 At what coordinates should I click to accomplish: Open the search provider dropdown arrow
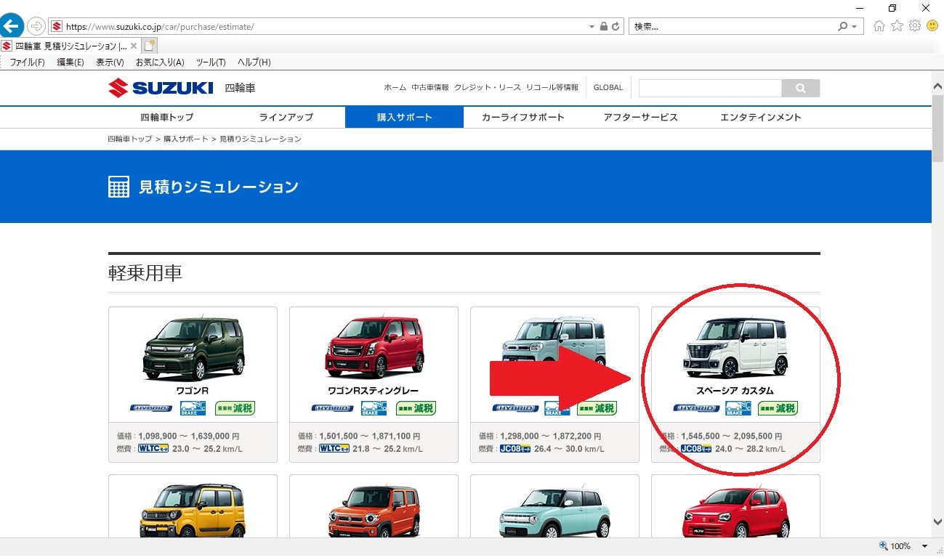click(854, 26)
